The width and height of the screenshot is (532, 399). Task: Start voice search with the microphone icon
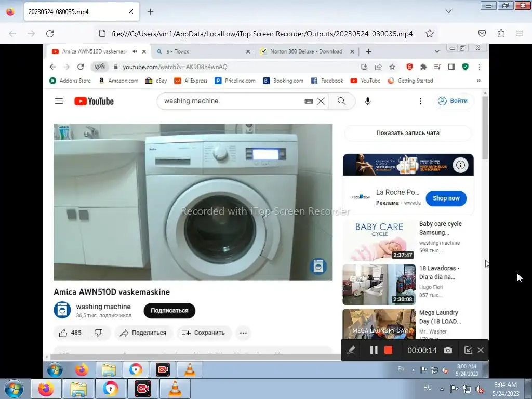click(x=368, y=101)
